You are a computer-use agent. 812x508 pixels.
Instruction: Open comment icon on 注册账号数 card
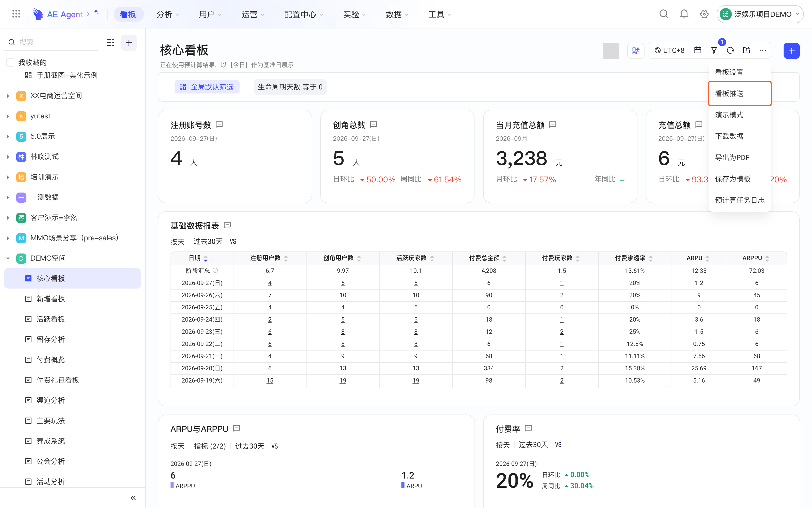point(219,125)
